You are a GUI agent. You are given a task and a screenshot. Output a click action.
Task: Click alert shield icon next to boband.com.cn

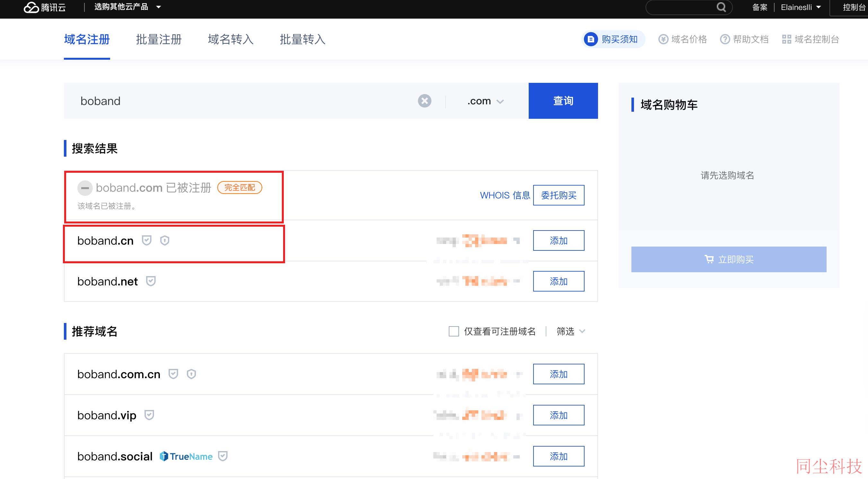191,374
